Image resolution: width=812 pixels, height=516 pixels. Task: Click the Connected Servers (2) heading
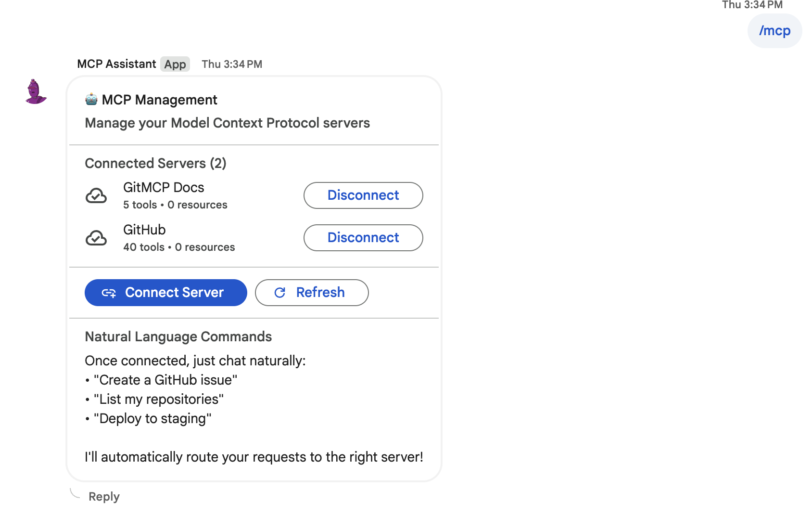(155, 163)
